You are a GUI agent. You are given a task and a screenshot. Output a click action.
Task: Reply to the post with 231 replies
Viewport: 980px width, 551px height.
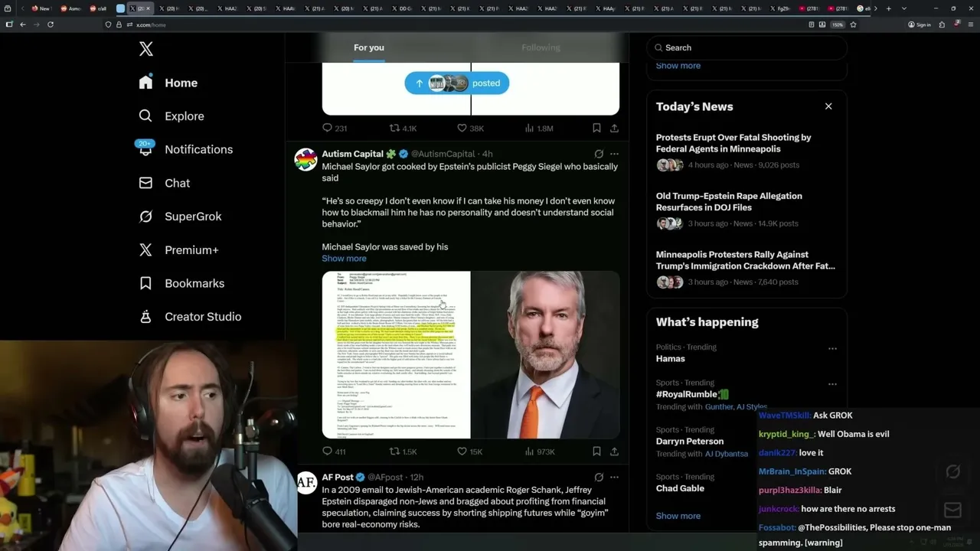click(335, 129)
